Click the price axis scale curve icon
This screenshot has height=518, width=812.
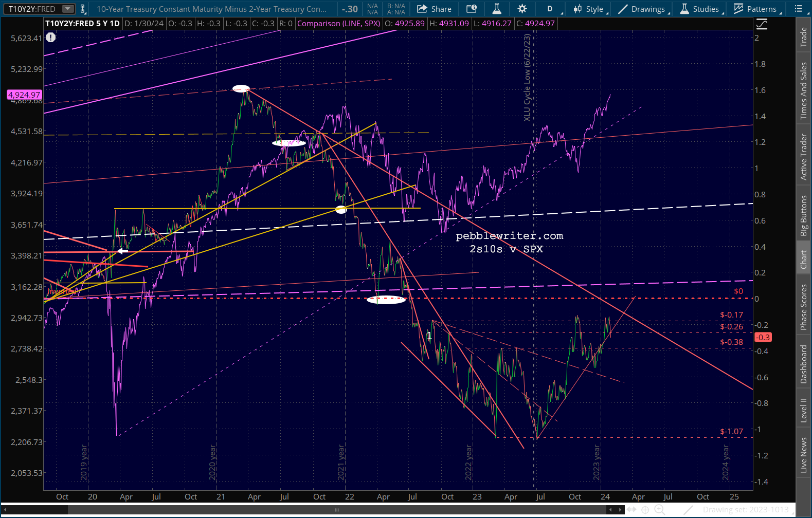[762, 24]
